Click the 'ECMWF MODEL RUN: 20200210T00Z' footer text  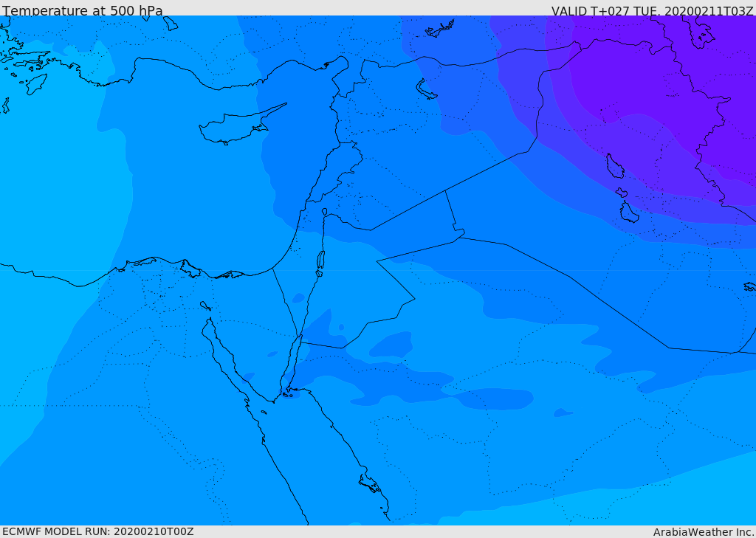coord(98,531)
